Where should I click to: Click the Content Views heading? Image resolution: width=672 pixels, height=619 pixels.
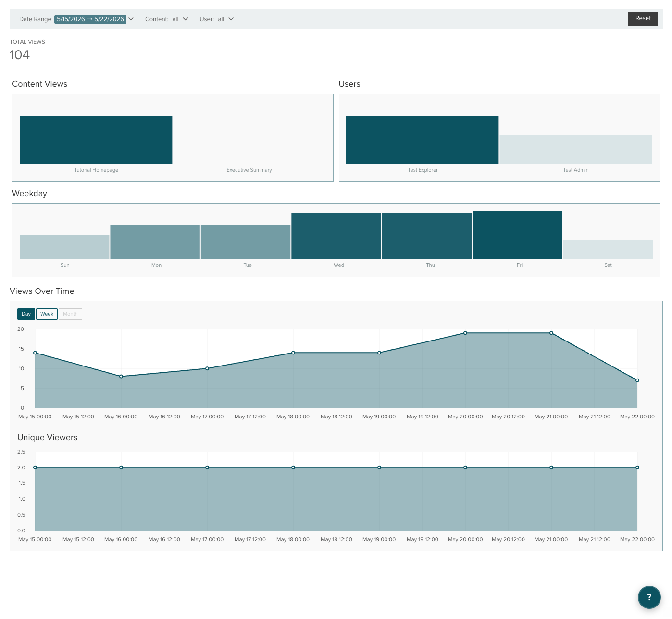pos(39,84)
